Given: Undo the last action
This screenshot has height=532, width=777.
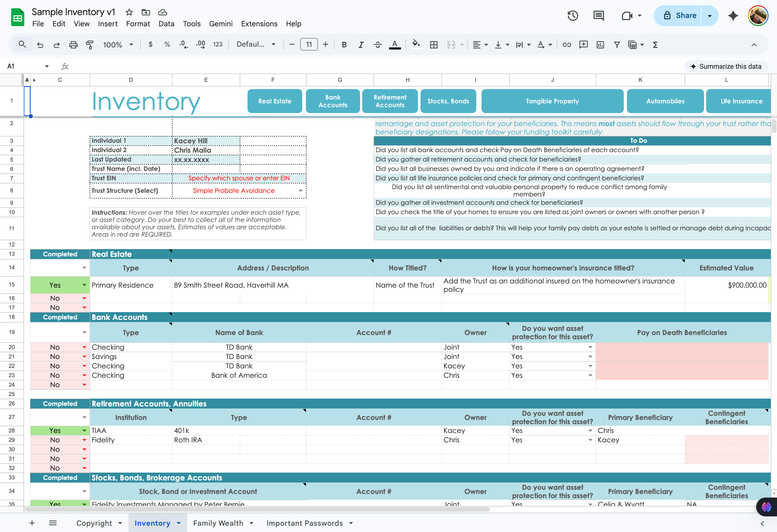Looking at the screenshot, I should tap(40, 45).
